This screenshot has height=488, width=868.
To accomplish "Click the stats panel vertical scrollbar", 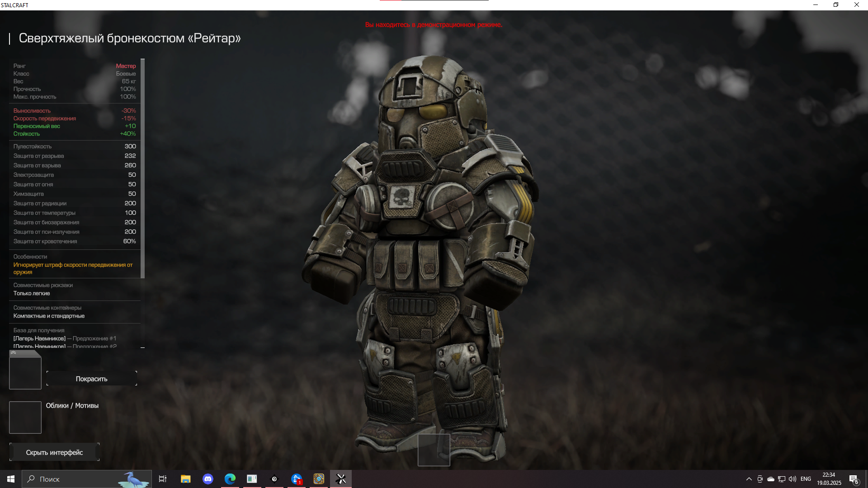I will 142,168.
